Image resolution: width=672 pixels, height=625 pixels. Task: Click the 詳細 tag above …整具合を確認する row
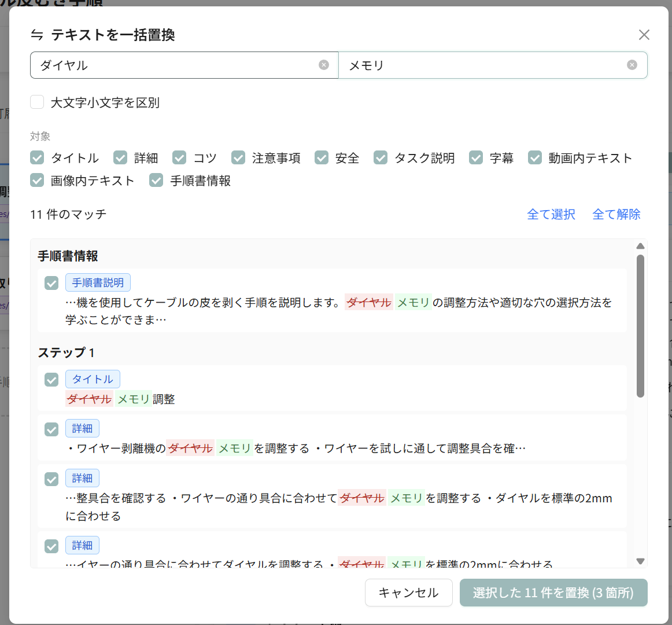82,478
